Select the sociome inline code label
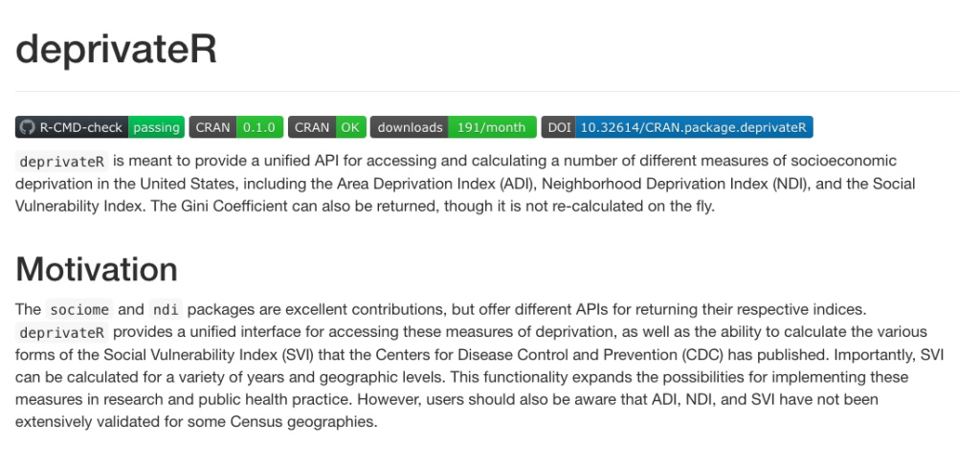 [79, 310]
